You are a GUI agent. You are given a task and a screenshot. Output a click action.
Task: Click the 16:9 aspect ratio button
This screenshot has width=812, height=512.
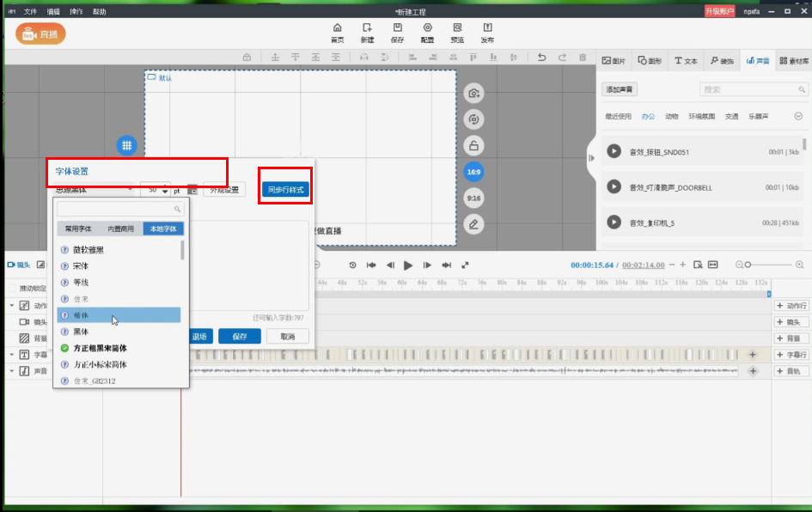[473, 172]
